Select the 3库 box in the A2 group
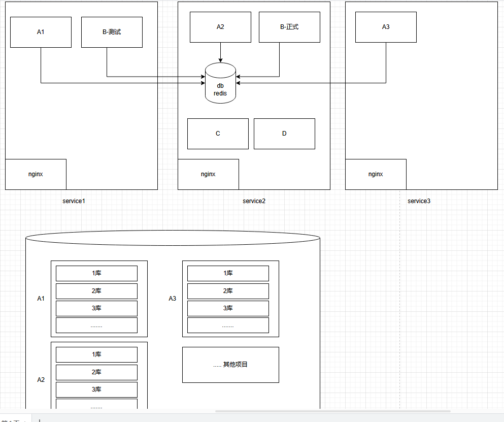Viewport: 504px width, 422px height. coord(97,389)
